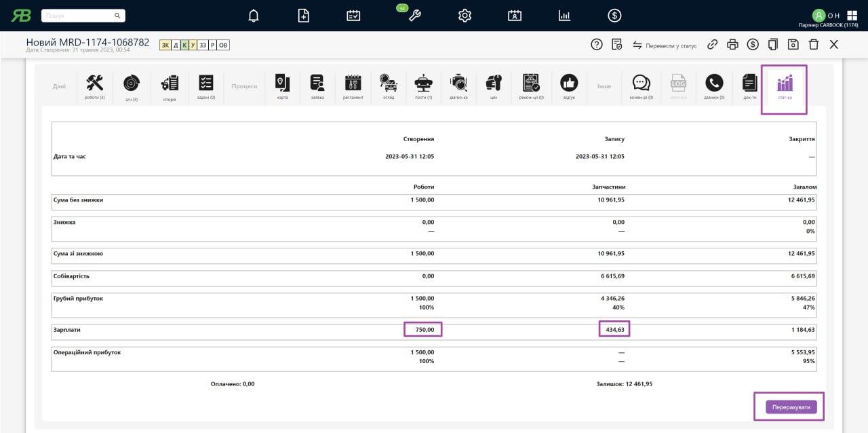Open the 'дзвінки (0)' calls tab
The width and height of the screenshot is (868, 433).
coord(713,87)
